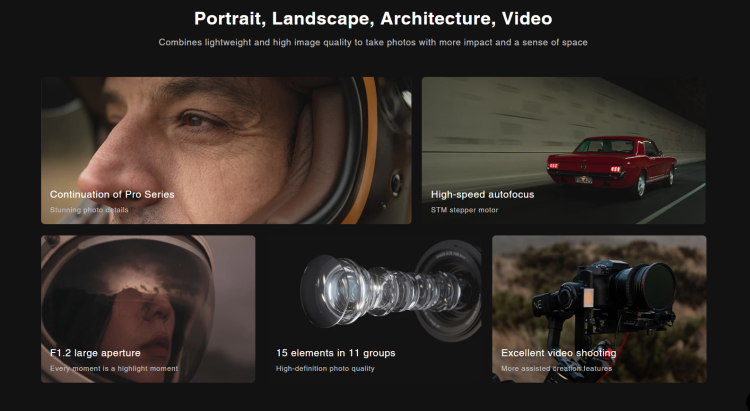Open the close-up man's face thumbnail
The image size is (750, 411).
point(200,130)
